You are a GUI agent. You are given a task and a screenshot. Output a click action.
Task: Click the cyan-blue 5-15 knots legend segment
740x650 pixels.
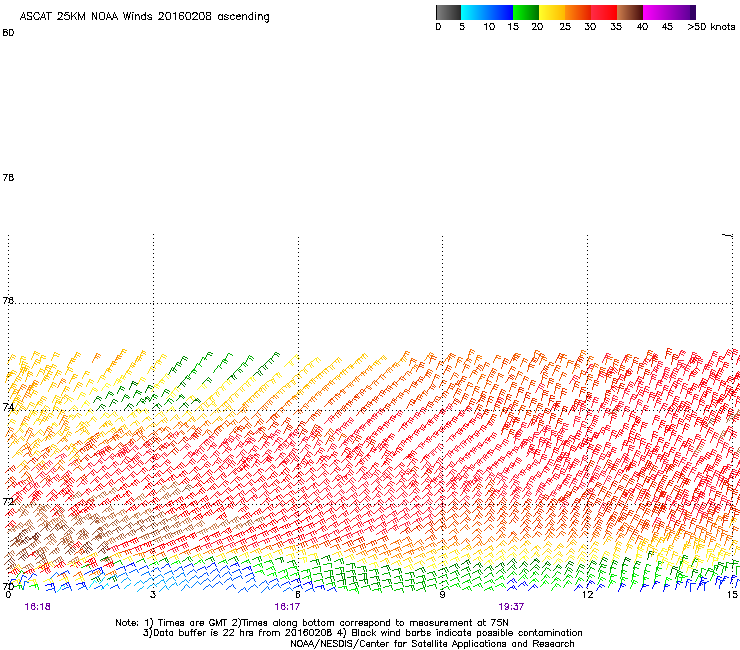coord(487,12)
